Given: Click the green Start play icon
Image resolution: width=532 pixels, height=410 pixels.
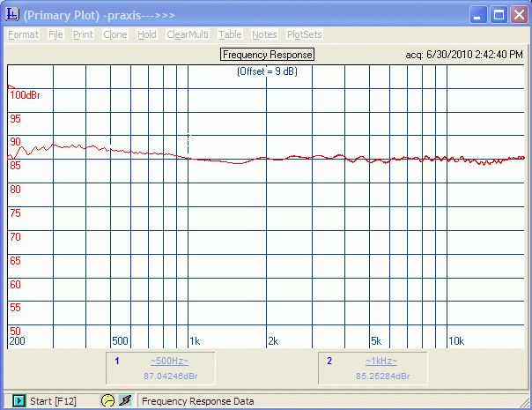Looking at the screenshot, I should [19, 401].
